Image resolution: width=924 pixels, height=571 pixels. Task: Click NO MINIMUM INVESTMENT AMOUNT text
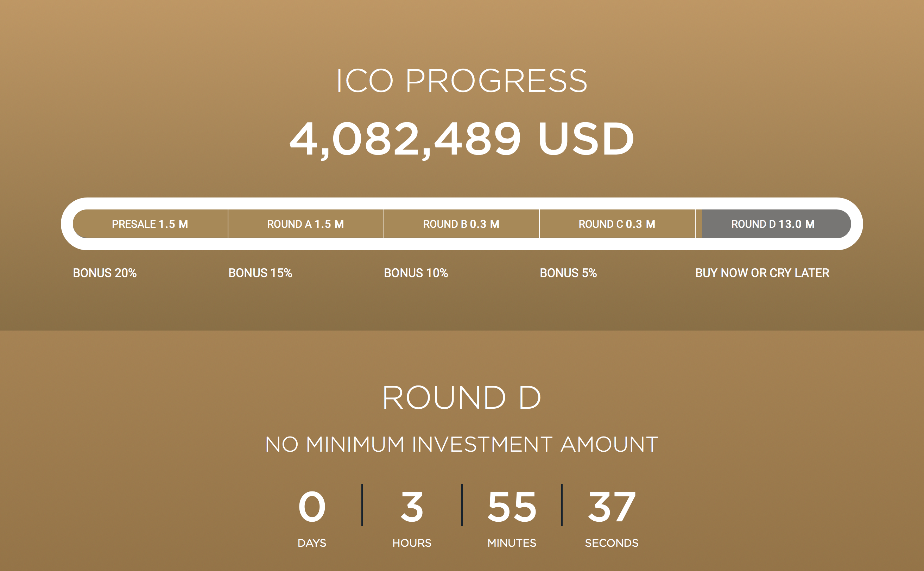pos(462,444)
